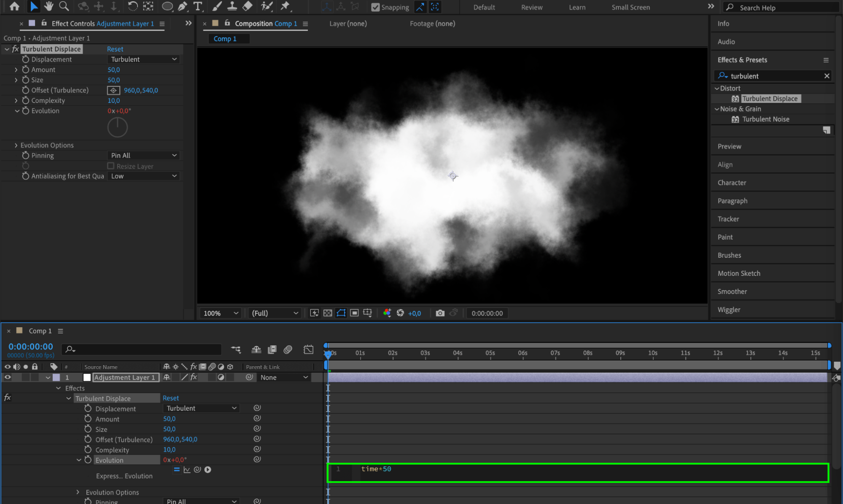The image size is (843, 504).
Task: Open the Graph Editor from timeline
Action: tap(308, 349)
